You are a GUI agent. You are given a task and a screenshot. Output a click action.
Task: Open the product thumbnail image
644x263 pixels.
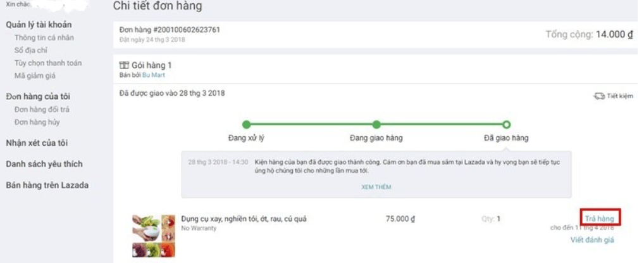point(153,235)
